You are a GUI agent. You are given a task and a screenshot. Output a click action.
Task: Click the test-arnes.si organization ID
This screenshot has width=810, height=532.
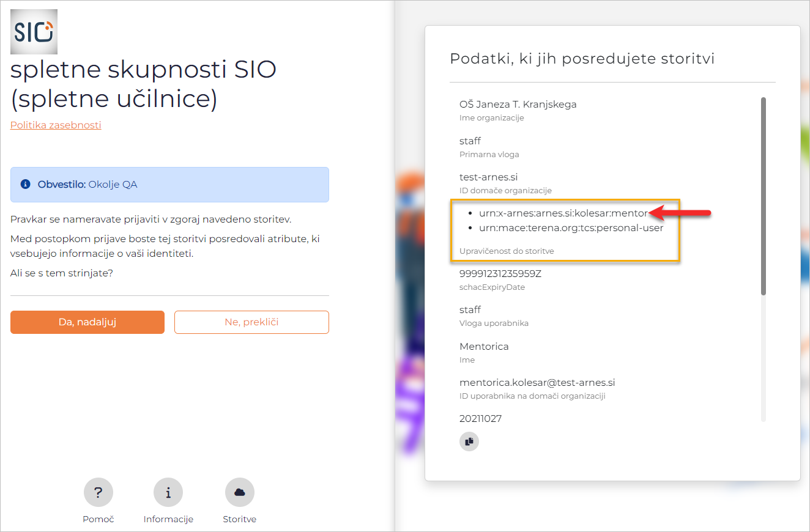488,177
